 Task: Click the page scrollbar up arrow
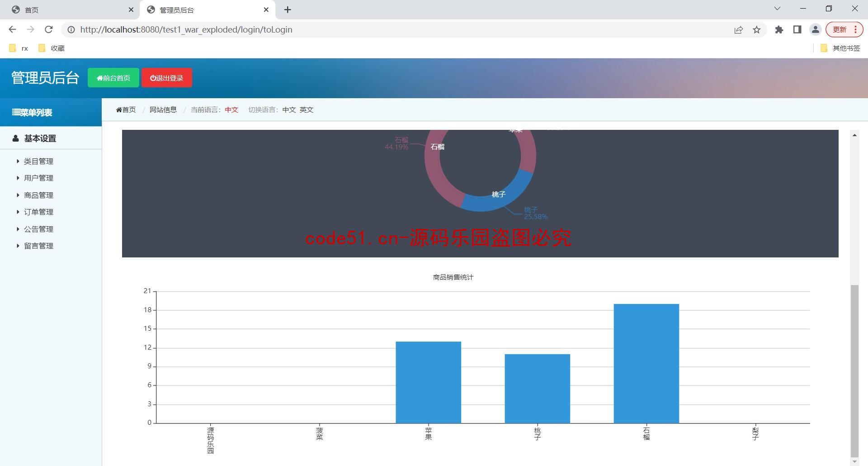854,135
